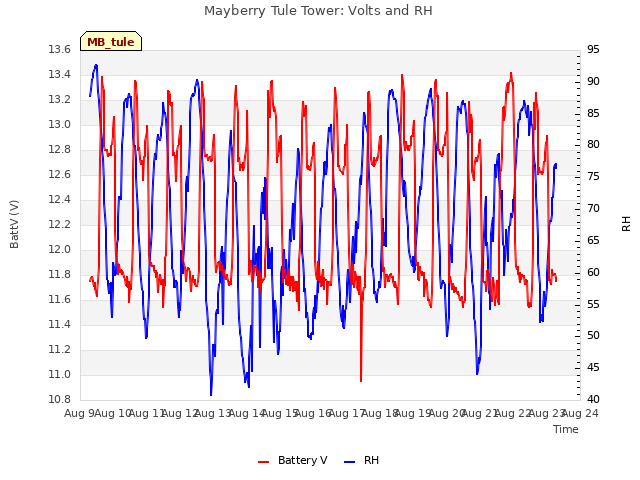Click the 11.0 left axis tick label
This screenshot has height=480, width=640.
click(60, 374)
